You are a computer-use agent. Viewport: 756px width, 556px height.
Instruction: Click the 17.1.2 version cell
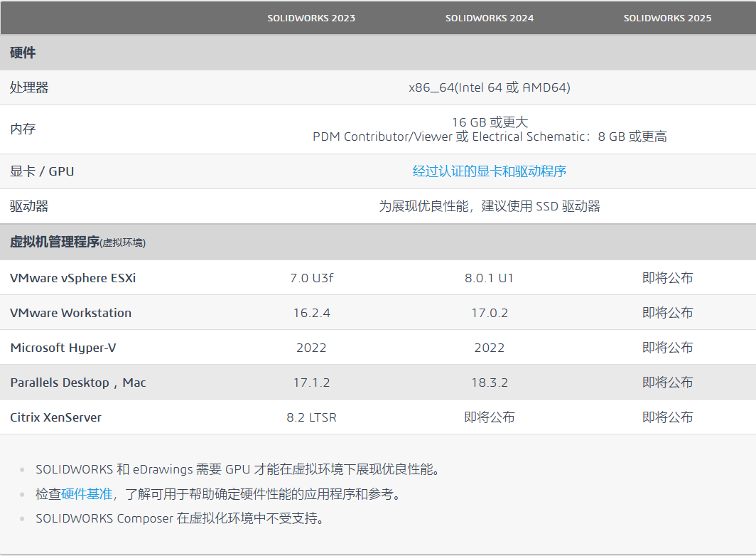311,383
